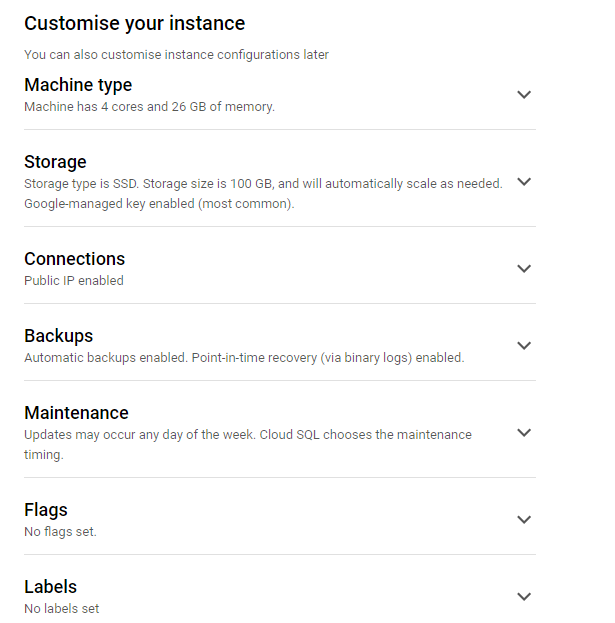The image size is (615, 623).
Task: Expand the Backups section chevron
Action: click(524, 346)
